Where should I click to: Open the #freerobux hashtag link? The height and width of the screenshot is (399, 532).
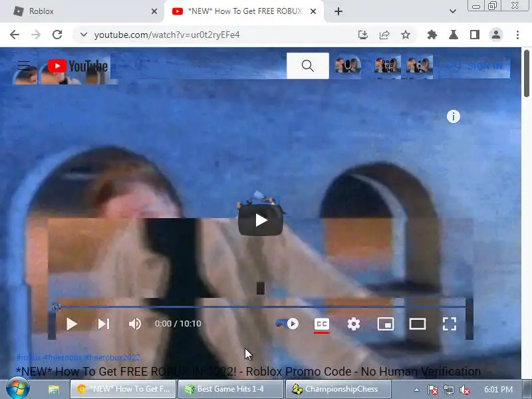click(63, 358)
